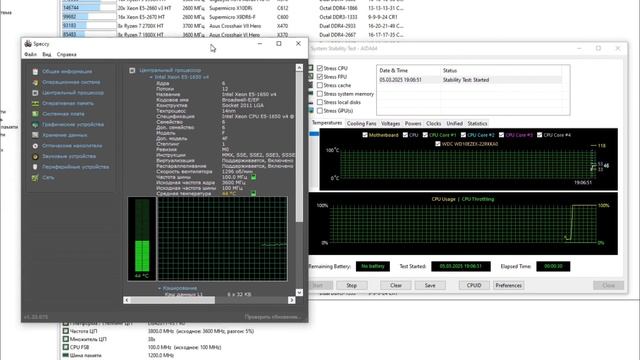Click scroll right arrow in Speccy panel
Viewport: 640px width, 360px height.
tap(291, 300)
